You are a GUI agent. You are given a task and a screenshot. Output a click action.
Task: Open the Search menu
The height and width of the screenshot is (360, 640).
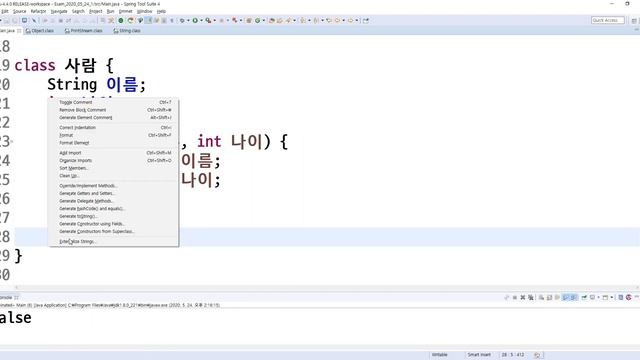tap(78, 11)
